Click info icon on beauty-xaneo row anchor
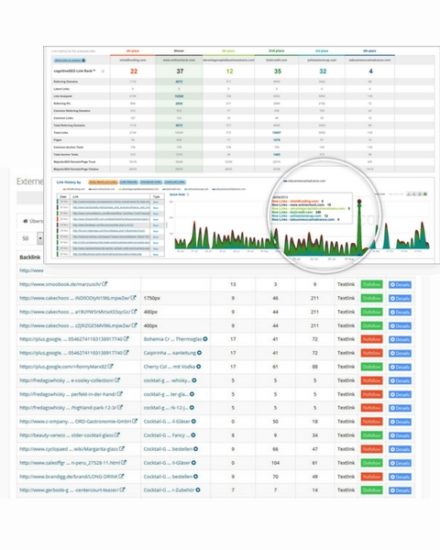Viewport: 440px width, 550px height. click(193, 435)
